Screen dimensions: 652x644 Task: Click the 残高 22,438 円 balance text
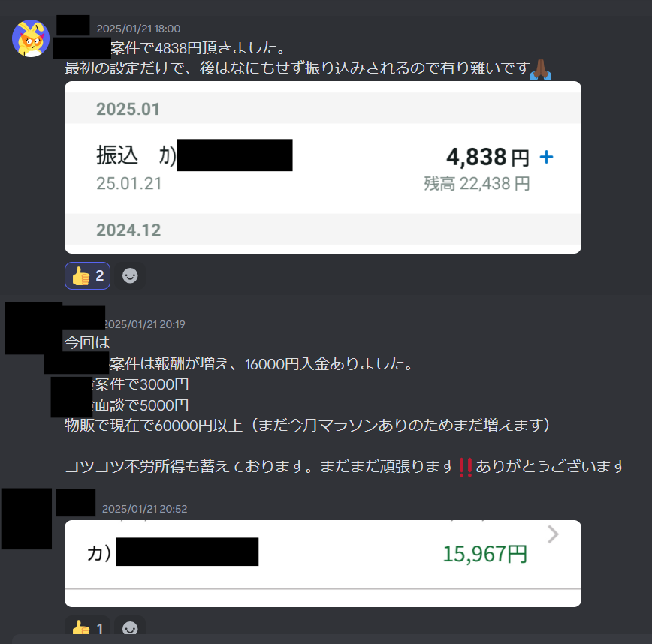coord(477,184)
